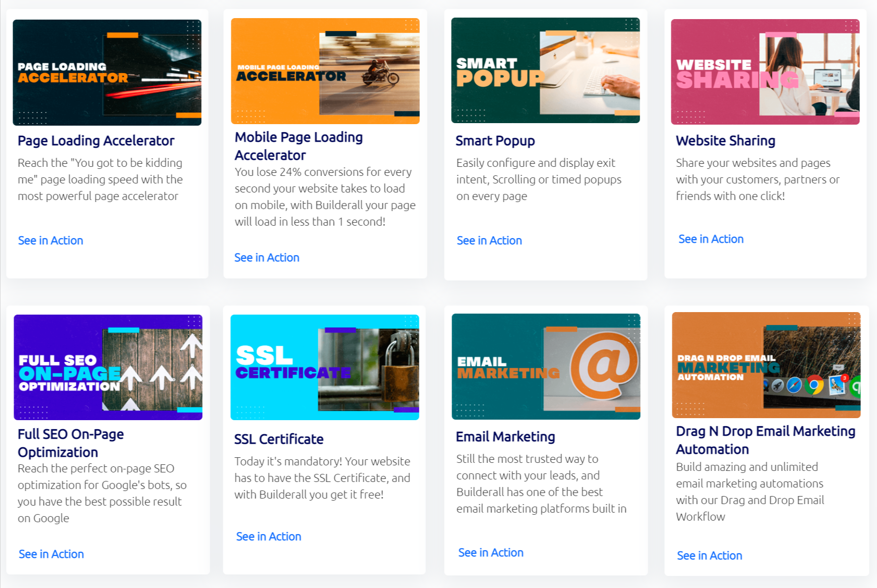This screenshot has width=877, height=588.
Task: Open the Page Loading Accelerator banner image
Action: coord(107,72)
